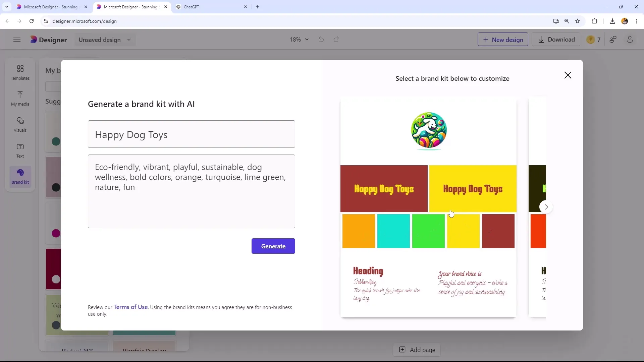Click the Happy Dog Toys name field
Screen dimensions: 644x362
click(192, 134)
